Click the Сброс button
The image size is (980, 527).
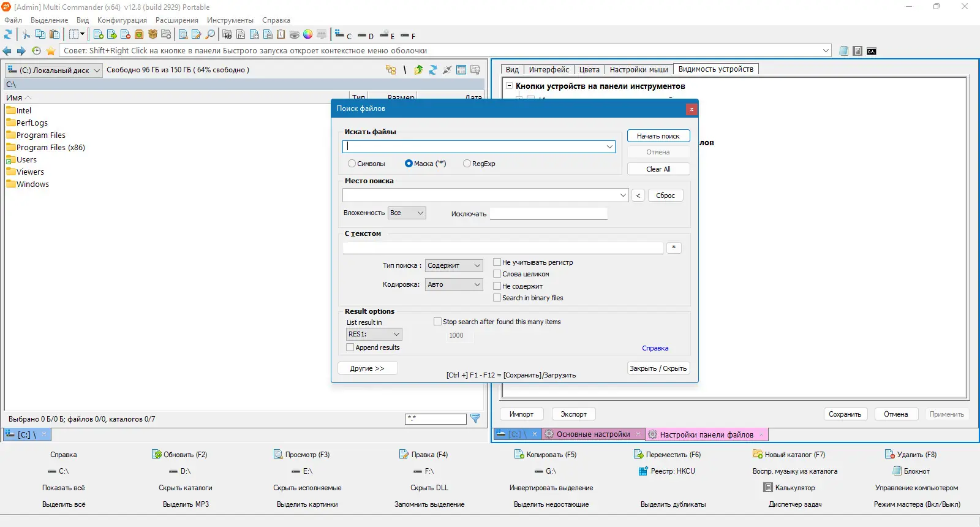click(x=665, y=195)
